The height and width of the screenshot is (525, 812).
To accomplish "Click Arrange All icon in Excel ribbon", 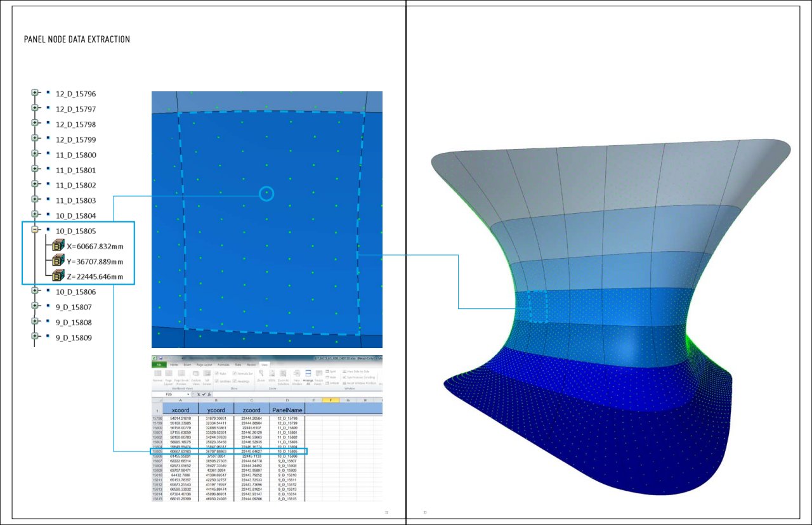I will coord(308,375).
